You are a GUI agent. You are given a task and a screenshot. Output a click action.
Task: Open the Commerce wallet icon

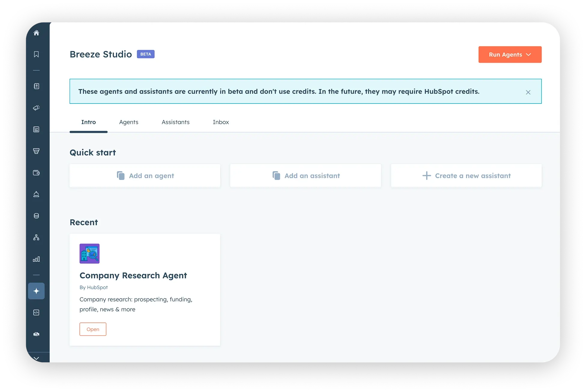(x=36, y=173)
